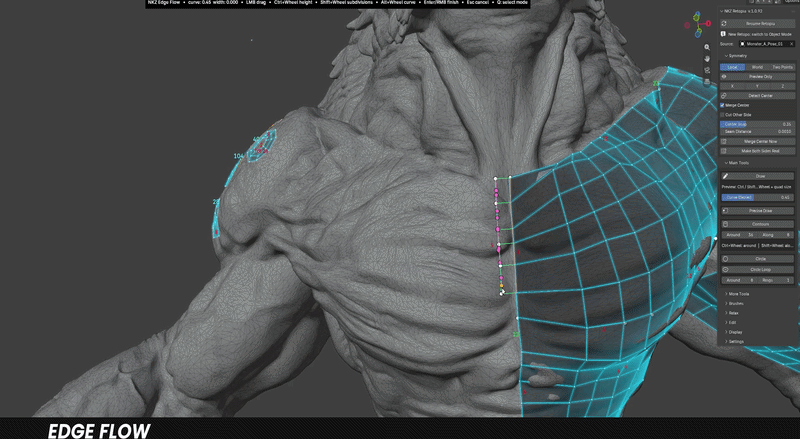This screenshot has height=439, width=800.
Task: Click the Merge Center Now button
Action: coord(757,141)
